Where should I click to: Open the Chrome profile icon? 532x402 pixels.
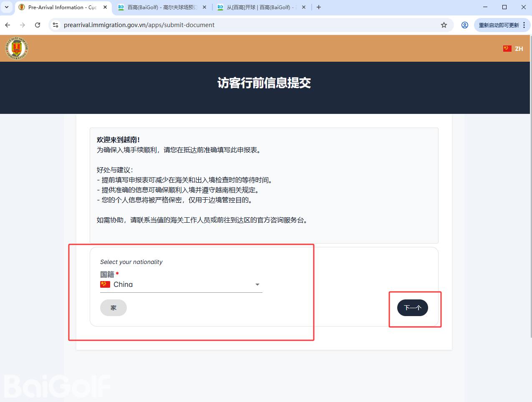point(464,25)
